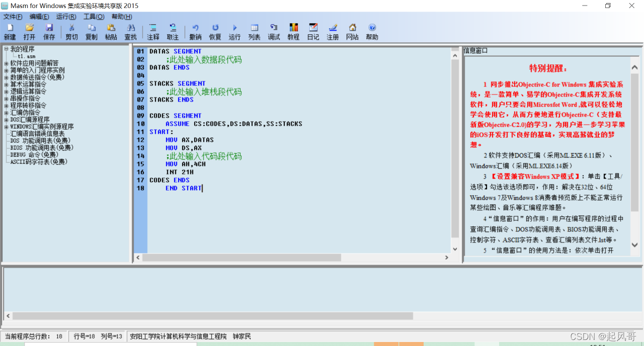Expand the 简单的入门程序实例 node
The image size is (644, 346).
(6, 70)
